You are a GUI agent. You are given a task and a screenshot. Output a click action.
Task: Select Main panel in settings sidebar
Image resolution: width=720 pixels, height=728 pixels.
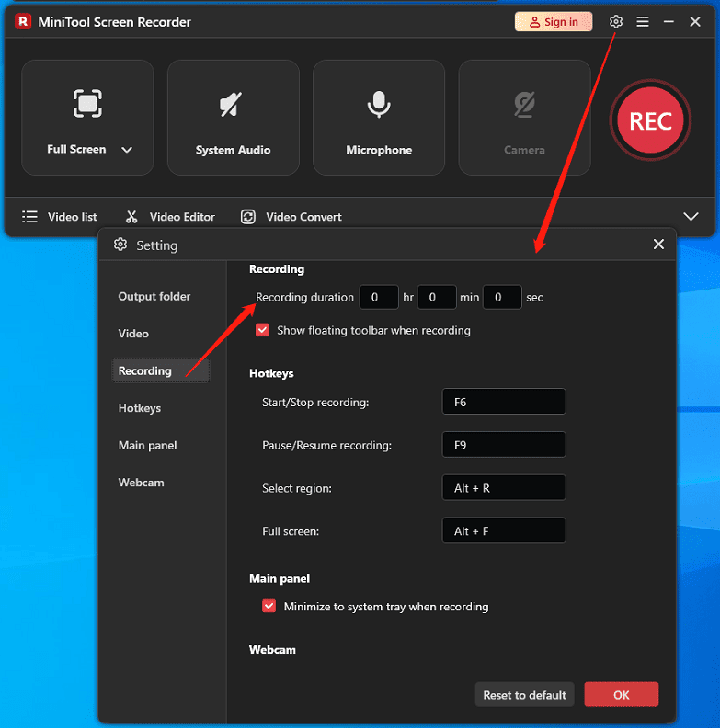point(147,445)
